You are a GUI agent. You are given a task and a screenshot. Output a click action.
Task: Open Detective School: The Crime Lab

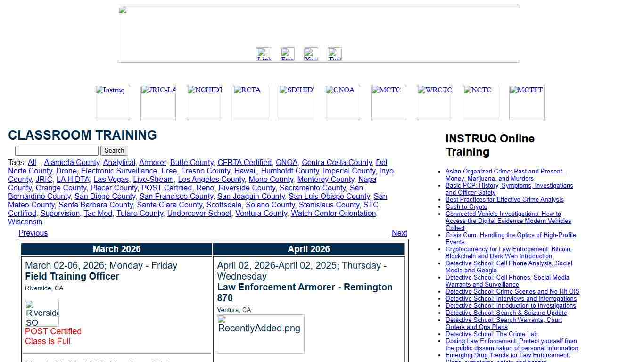(x=491, y=334)
